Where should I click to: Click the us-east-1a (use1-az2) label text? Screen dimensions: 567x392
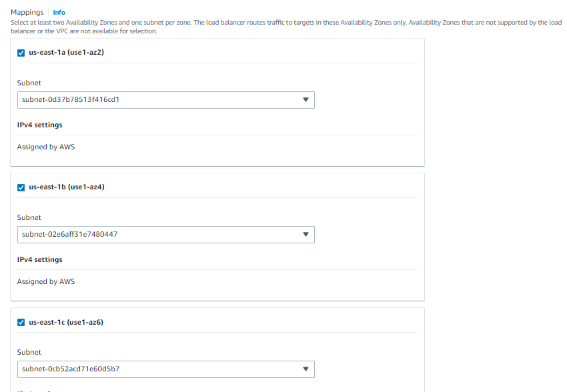pyautogui.click(x=67, y=53)
